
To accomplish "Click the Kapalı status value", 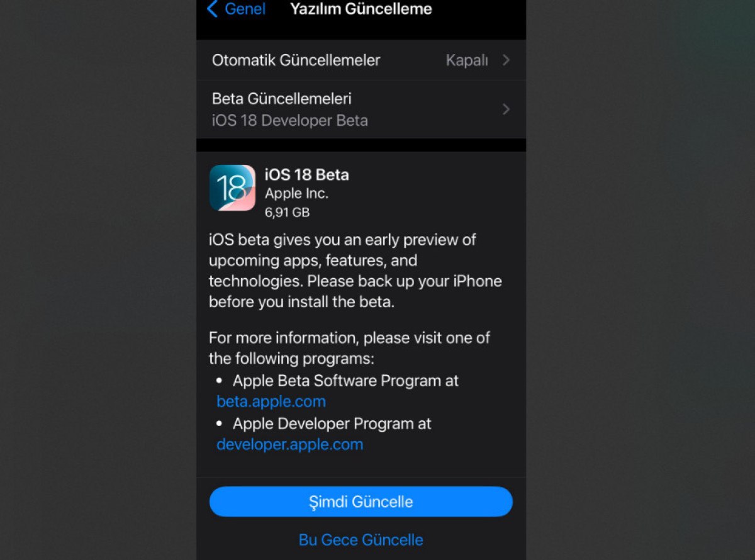I will (467, 60).
